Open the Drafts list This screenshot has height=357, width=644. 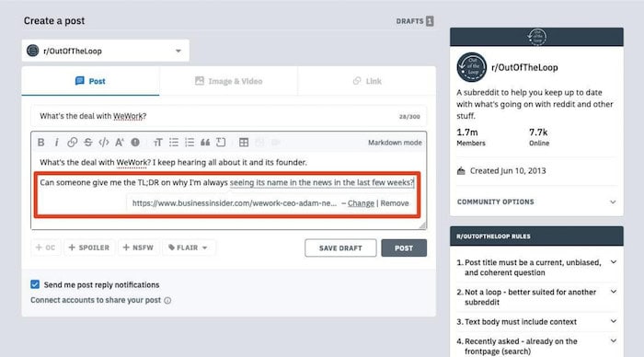(409, 21)
